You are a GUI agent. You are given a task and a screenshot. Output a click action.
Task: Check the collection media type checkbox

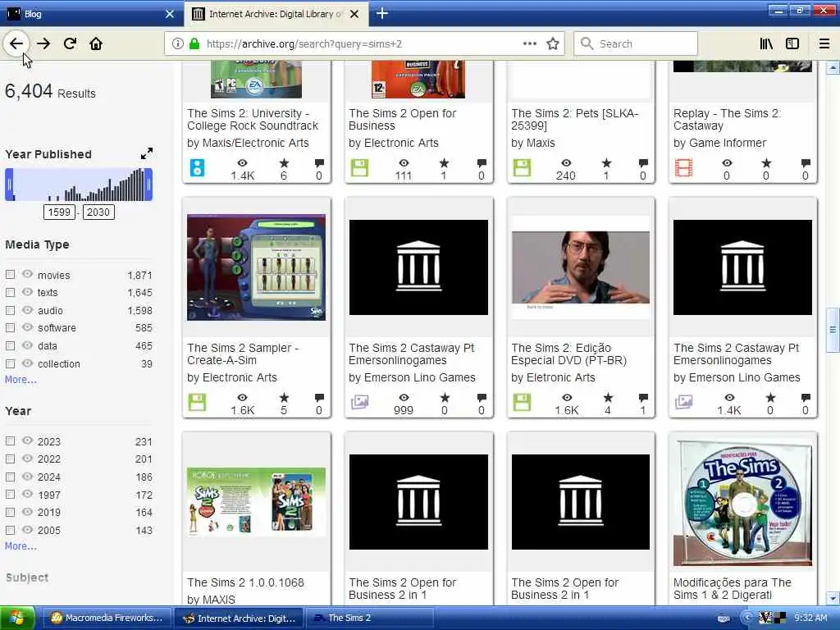tap(10, 363)
